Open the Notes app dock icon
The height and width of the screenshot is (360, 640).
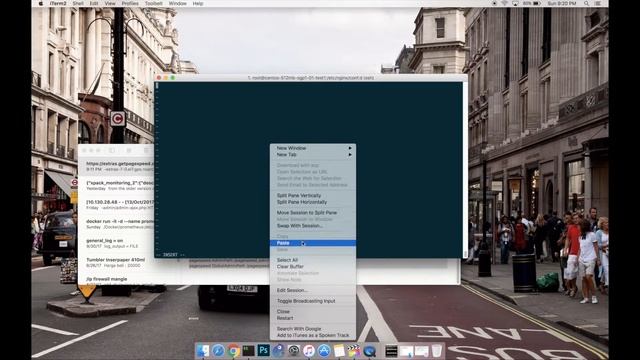[x=339, y=351]
